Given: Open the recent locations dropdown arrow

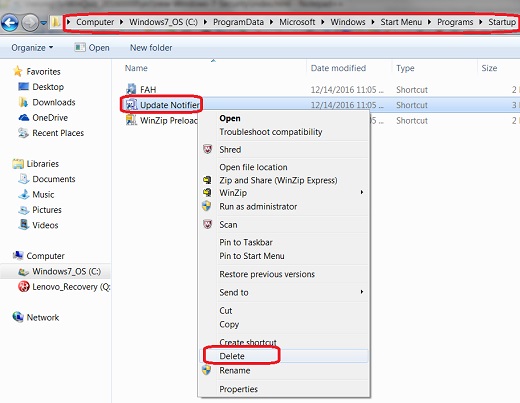Looking at the screenshot, I should coord(44,23).
